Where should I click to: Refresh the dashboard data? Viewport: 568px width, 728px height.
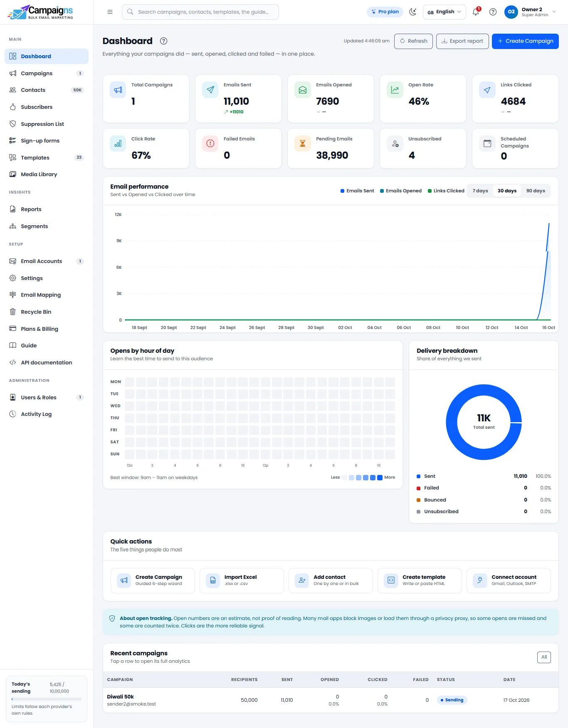(413, 41)
